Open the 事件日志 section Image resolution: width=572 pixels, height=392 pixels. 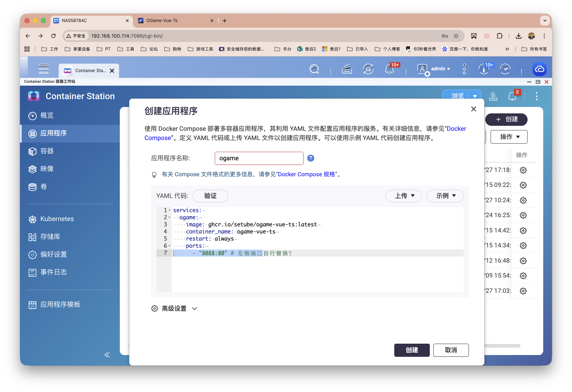[54, 272]
